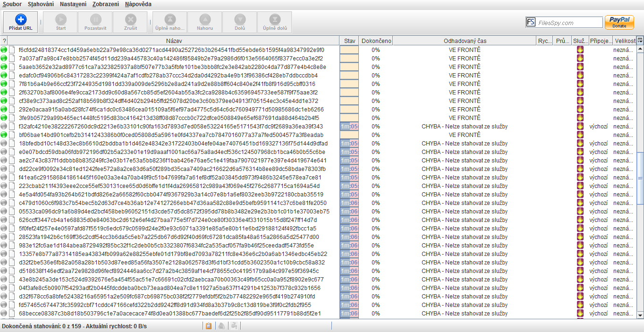Toggle the speaker sound icon in status bar
This screenshot has height=332, width=644.
pos(221,326)
